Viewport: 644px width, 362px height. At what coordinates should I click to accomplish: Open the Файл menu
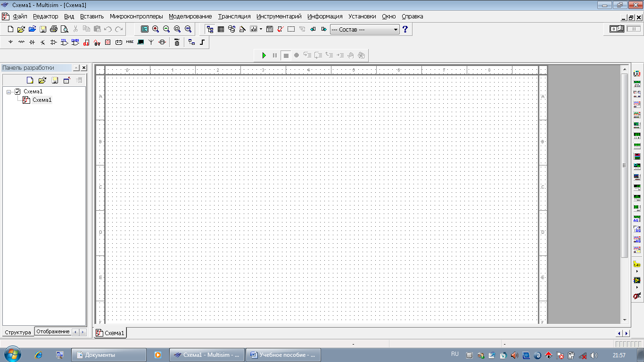20,16
